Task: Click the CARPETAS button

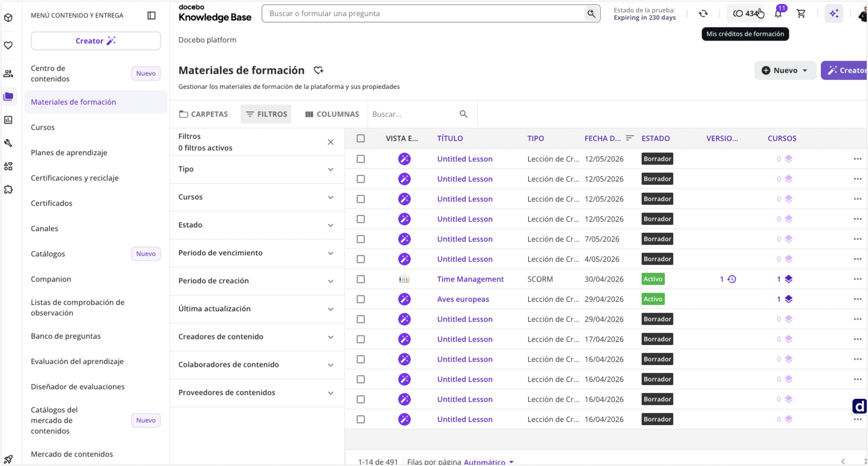Action: click(x=204, y=114)
